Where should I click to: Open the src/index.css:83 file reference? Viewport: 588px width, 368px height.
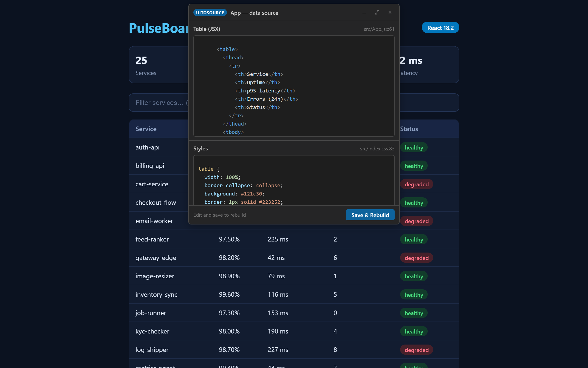[x=377, y=149]
